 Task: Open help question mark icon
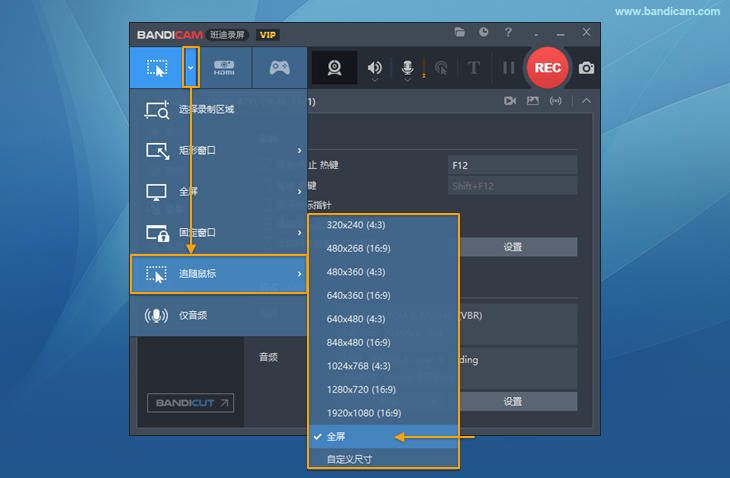click(508, 32)
